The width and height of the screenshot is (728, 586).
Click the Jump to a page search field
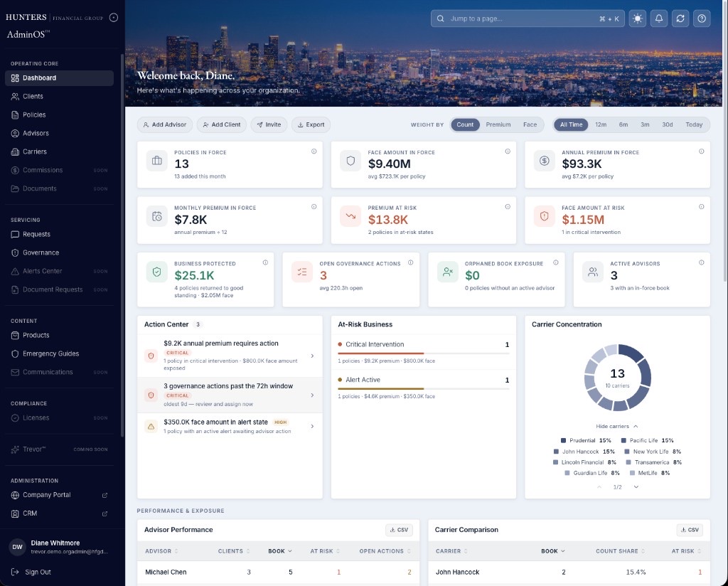pos(528,18)
